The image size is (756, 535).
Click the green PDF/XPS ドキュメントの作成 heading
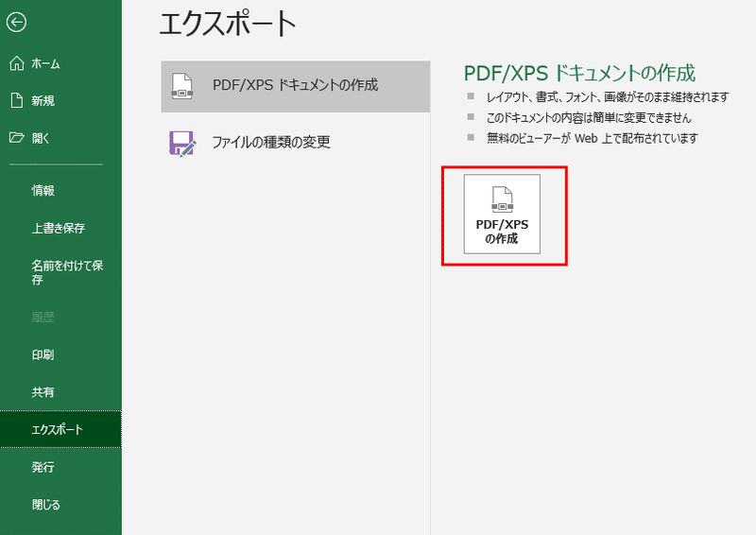point(579,74)
